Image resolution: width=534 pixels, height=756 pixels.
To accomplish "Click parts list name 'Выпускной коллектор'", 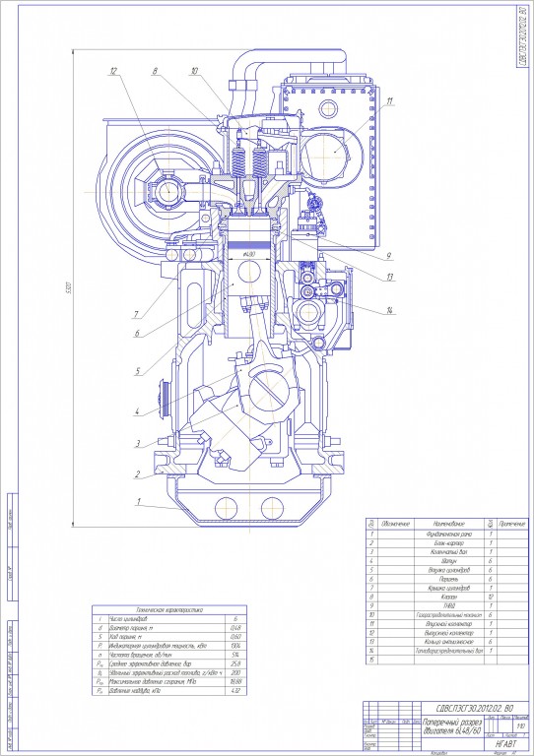I will coord(449,633).
